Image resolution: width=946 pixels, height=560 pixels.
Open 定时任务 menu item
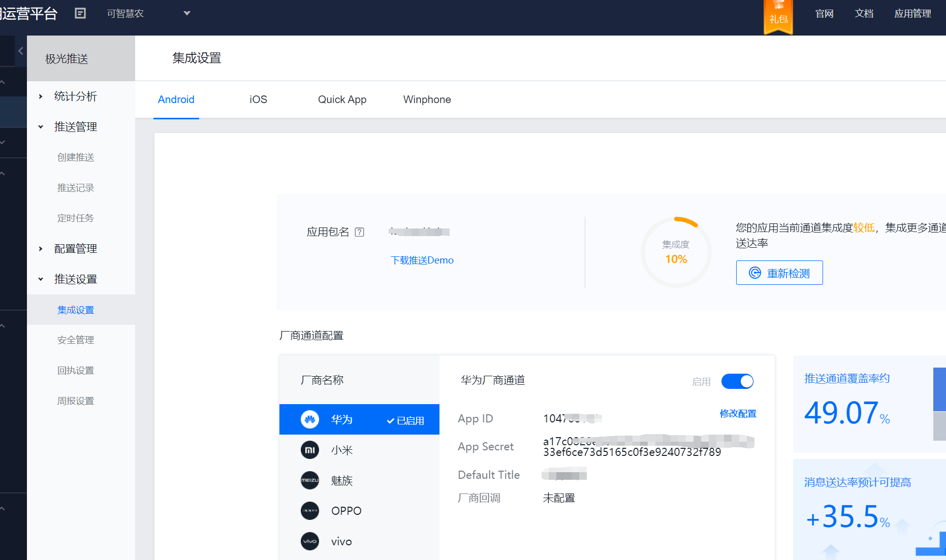pyautogui.click(x=76, y=218)
